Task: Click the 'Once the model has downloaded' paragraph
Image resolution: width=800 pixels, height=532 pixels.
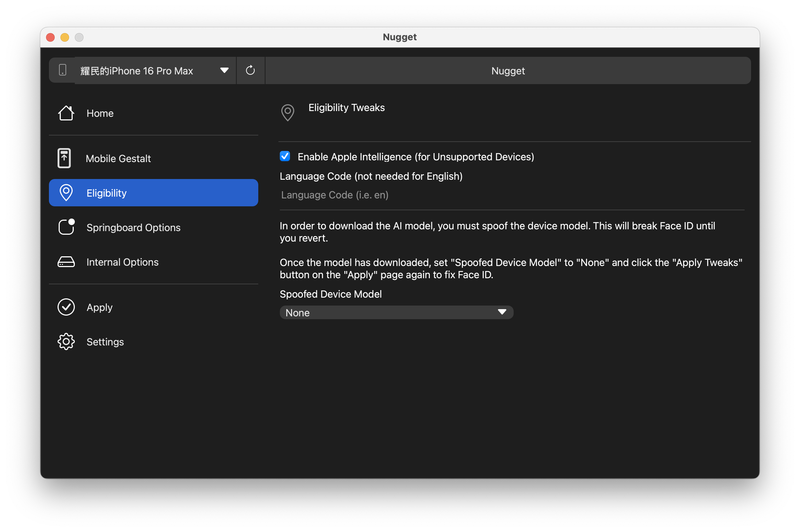Action: [x=511, y=269]
